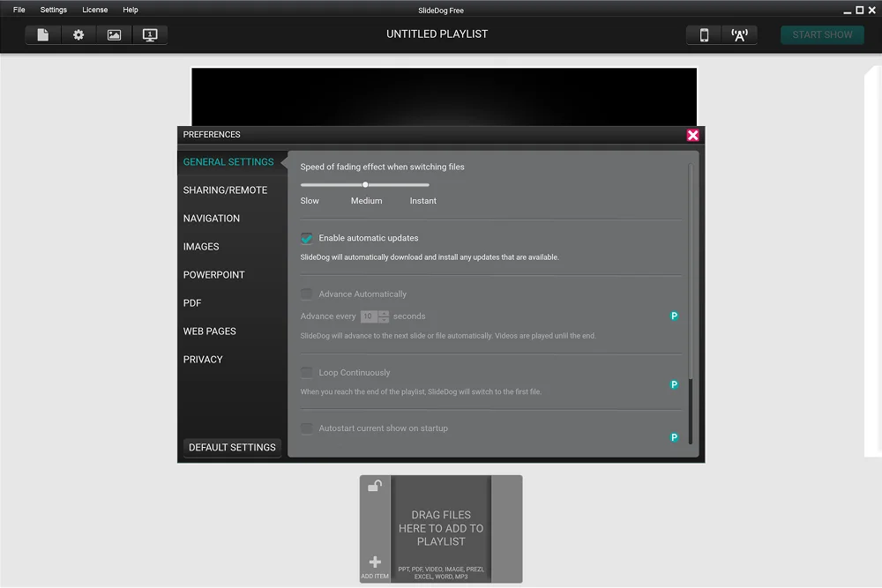
Task: Click the Pro badge beside Advance every seconds
Action: (674, 316)
